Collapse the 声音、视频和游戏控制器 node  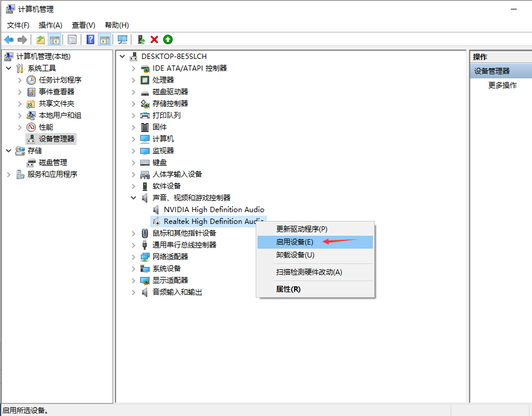pyautogui.click(x=133, y=197)
